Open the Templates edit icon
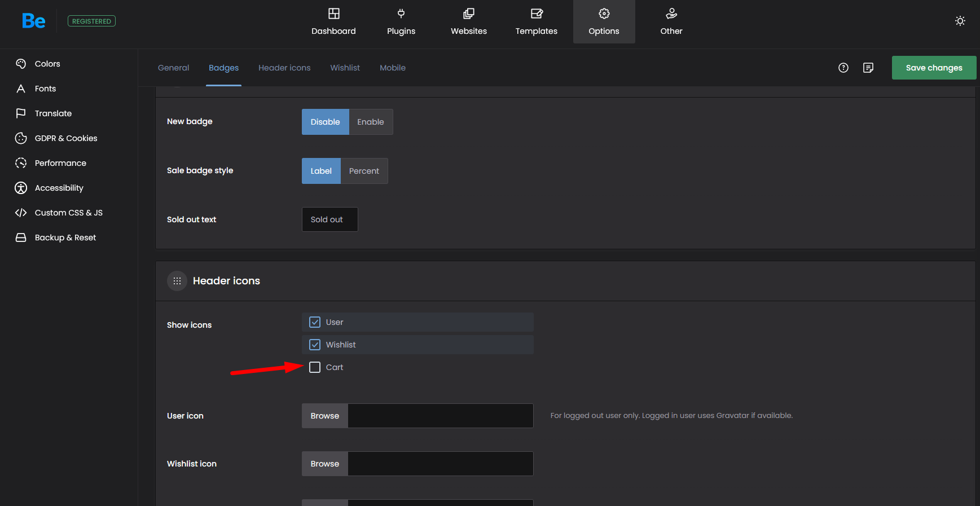 pyautogui.click(x=536, y=14)
